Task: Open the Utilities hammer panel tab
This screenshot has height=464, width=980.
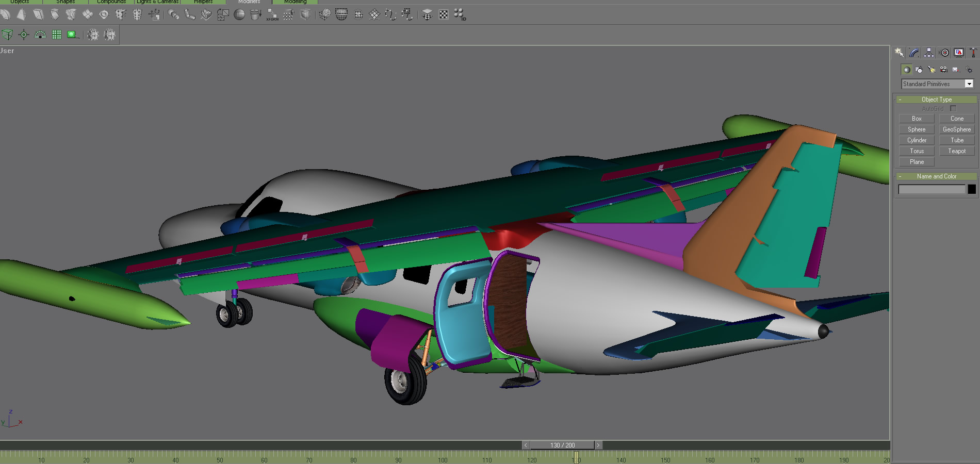Action: (x=973, y=53)
